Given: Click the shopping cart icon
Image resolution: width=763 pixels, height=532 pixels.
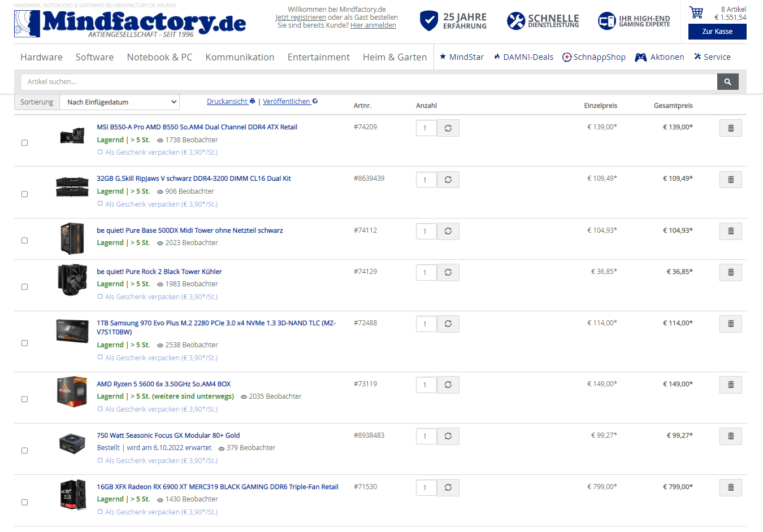Looking at the screenshot, I should pos(696,12).
